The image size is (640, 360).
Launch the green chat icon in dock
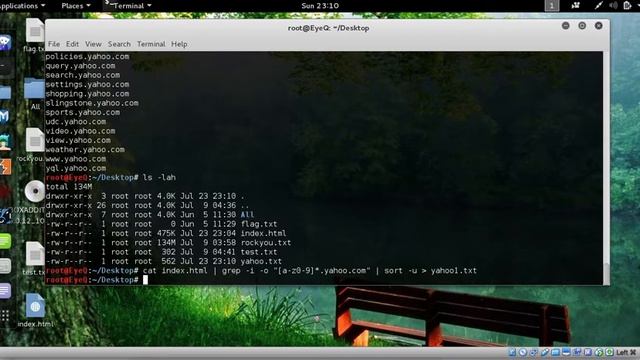click(5, 241)
